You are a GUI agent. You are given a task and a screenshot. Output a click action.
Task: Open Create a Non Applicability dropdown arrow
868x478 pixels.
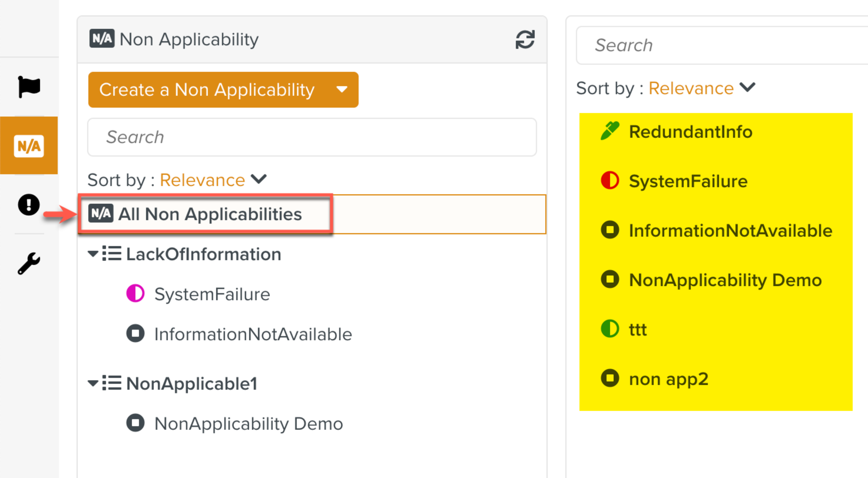pos(342,90)
